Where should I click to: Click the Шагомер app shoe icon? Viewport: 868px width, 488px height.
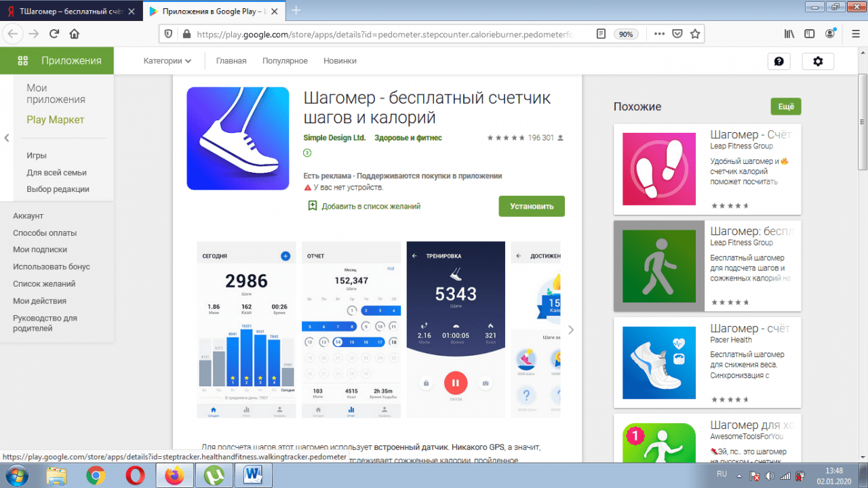(x=238, y=138)
